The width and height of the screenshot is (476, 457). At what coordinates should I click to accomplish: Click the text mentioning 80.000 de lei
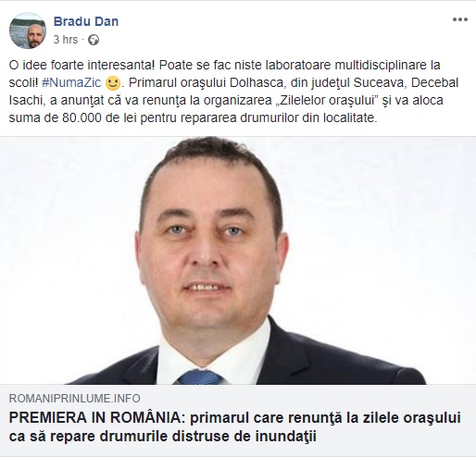point(193,117)
